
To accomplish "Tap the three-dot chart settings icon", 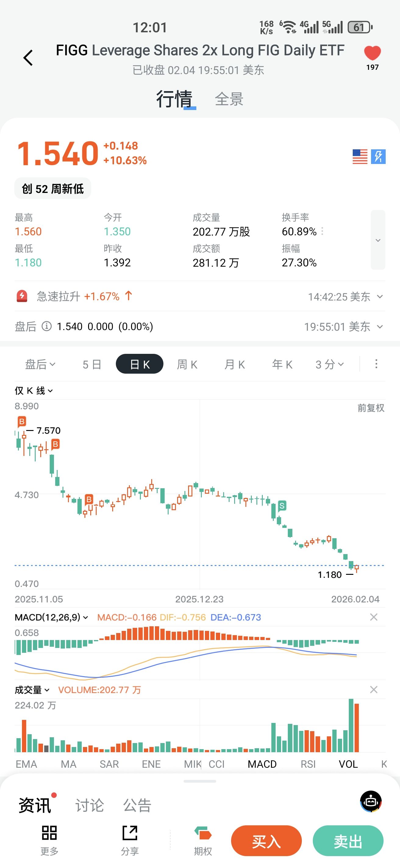I will point(376,364).
